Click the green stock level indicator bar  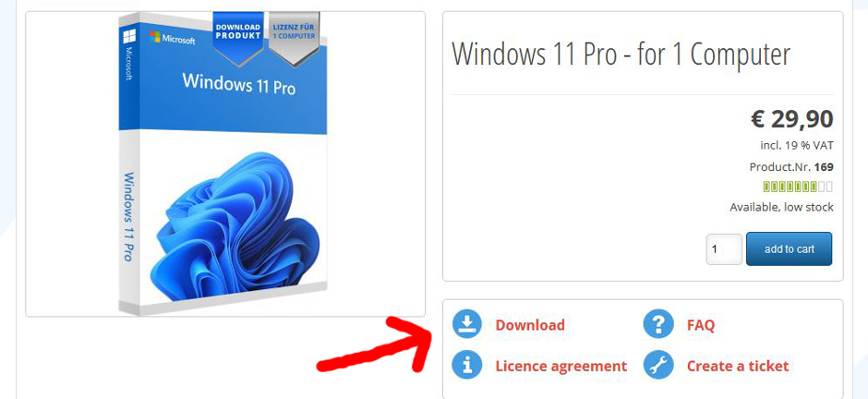(x=798, y=187)
